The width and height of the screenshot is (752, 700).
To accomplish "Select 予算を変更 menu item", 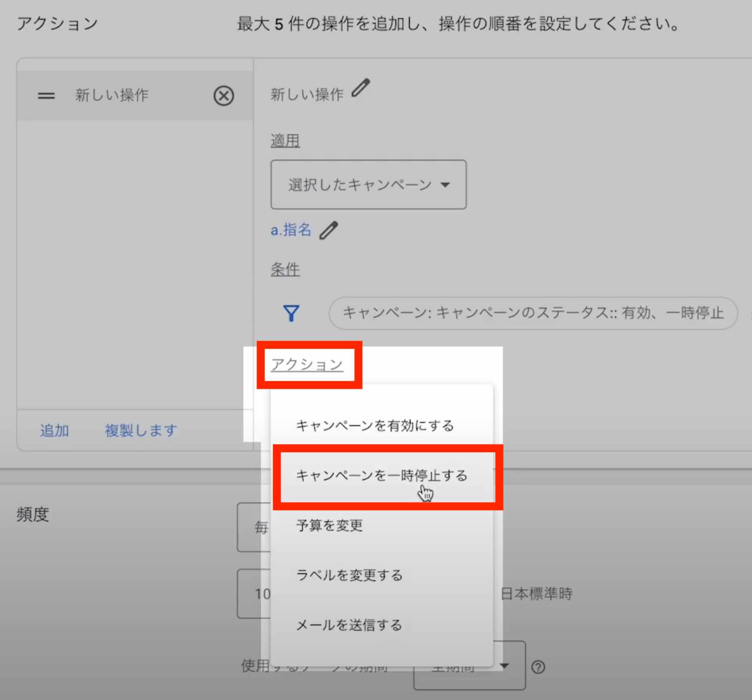I will tap(329, 525).
